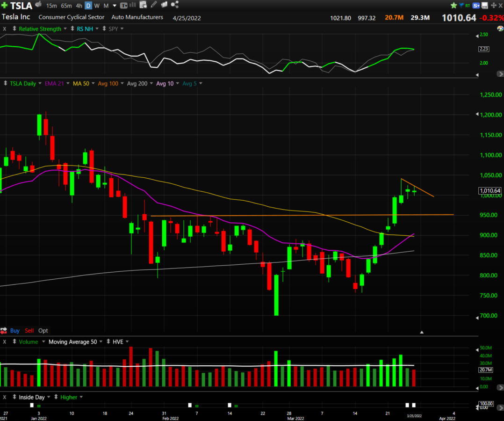Screen dimensions: 504x421
Task: Click the Opt options button
Action: point(43,330)
